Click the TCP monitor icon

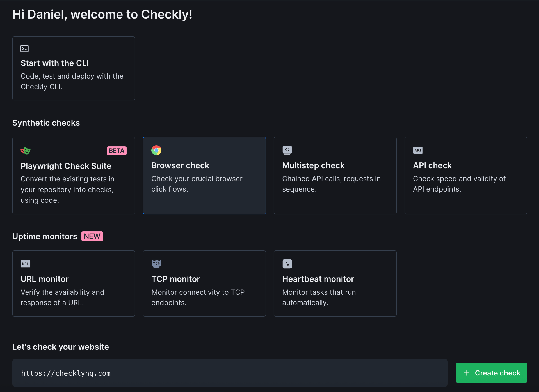[x=156, y=264]
